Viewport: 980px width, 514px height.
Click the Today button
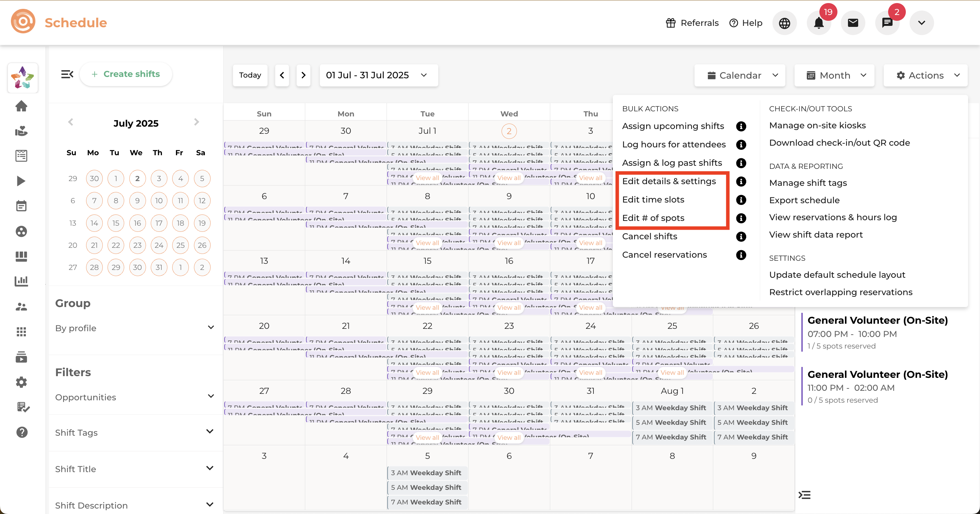click(250, 75)
